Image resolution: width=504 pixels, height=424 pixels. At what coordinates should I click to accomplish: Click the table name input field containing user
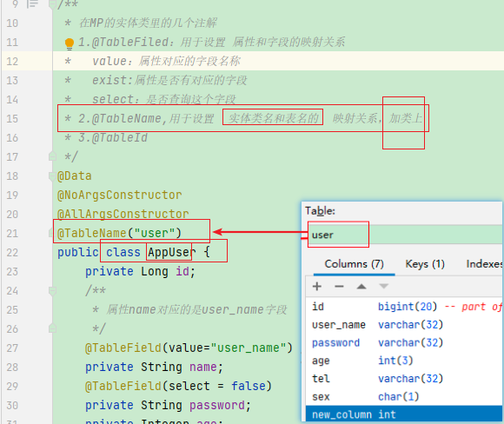click(x=403, y=235)
